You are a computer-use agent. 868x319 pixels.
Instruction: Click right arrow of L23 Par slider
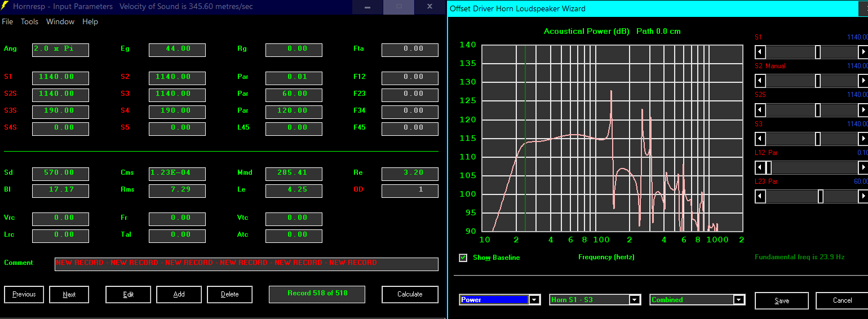(863, 196)
